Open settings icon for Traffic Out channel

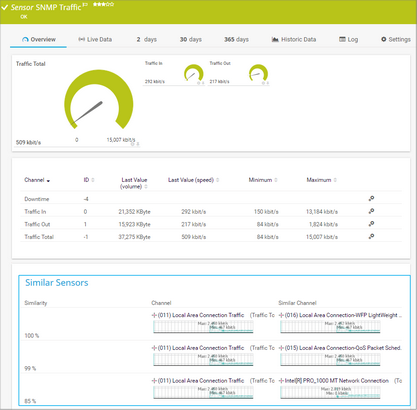(371, 224)
